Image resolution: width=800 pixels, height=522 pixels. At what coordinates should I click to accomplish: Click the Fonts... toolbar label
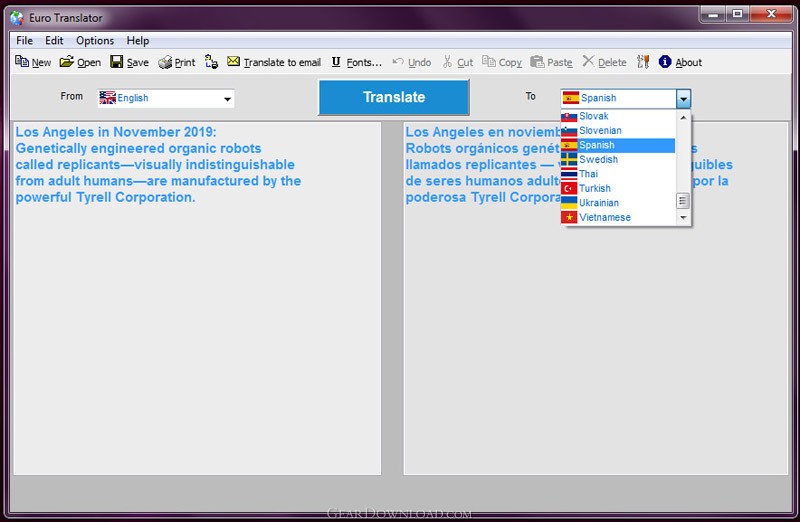pos(364,63)
